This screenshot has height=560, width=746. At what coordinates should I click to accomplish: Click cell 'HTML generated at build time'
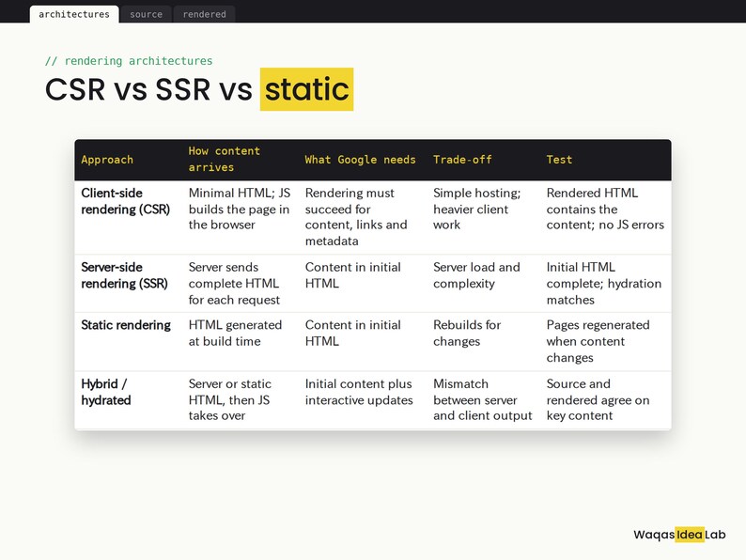pyautogui.click(x=235, y=333)
